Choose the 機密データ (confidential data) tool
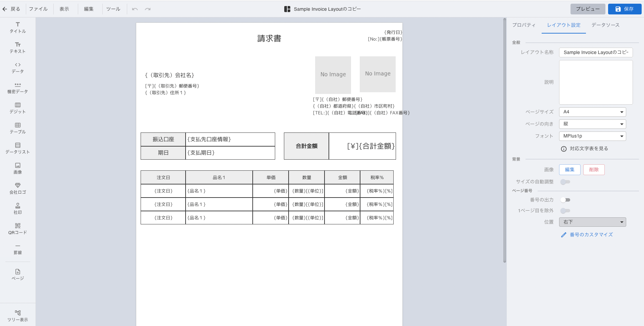This screenshot has height=326, width=644. click(18, 88)
